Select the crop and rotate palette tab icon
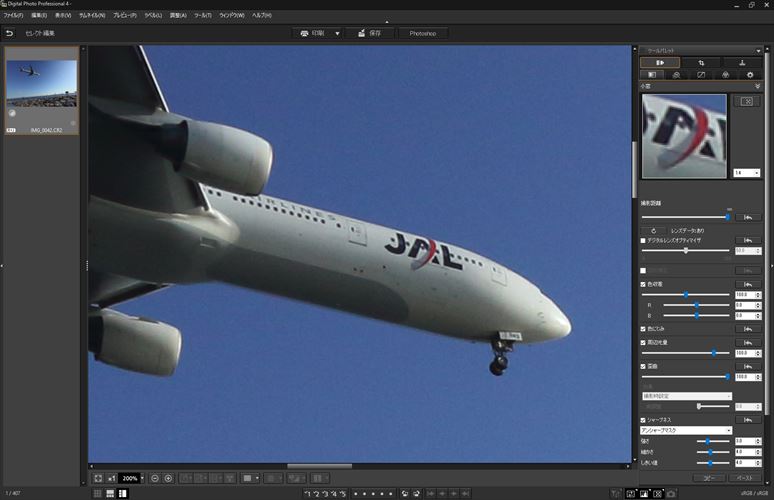Image resolution: width=774 pixels, height=500 pixels. (x=701, y=63)
